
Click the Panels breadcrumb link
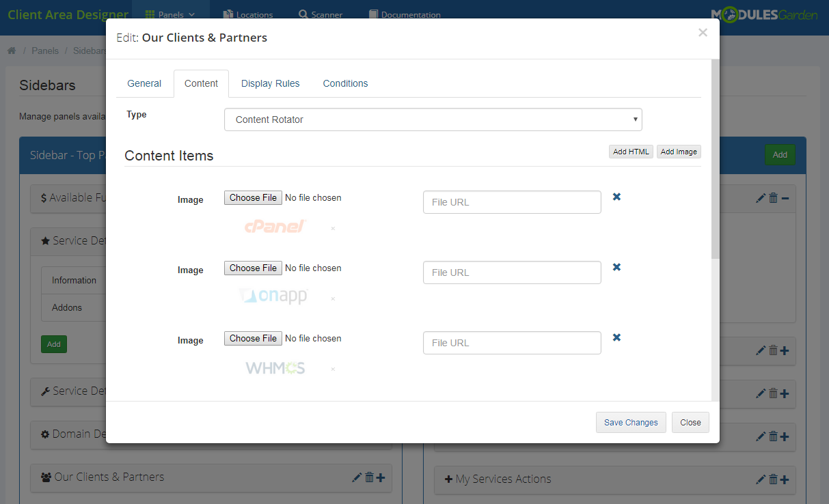click(x=45, y=51)
